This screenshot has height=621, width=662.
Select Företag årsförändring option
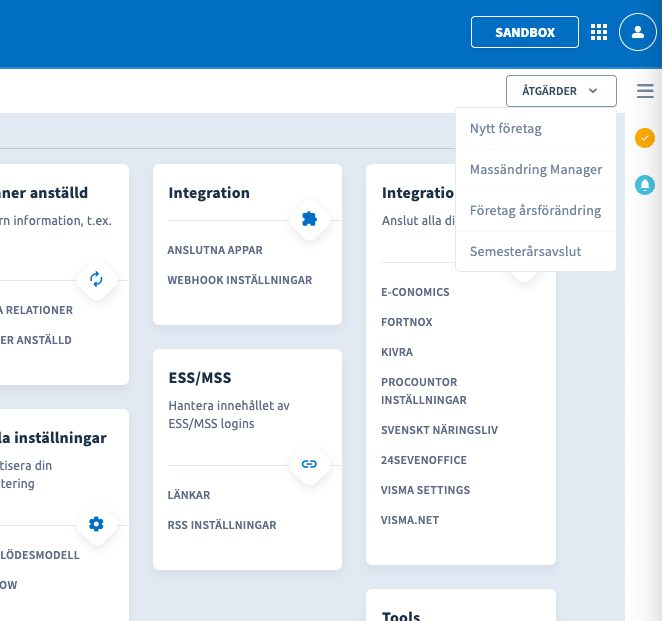tap(535, 211)
